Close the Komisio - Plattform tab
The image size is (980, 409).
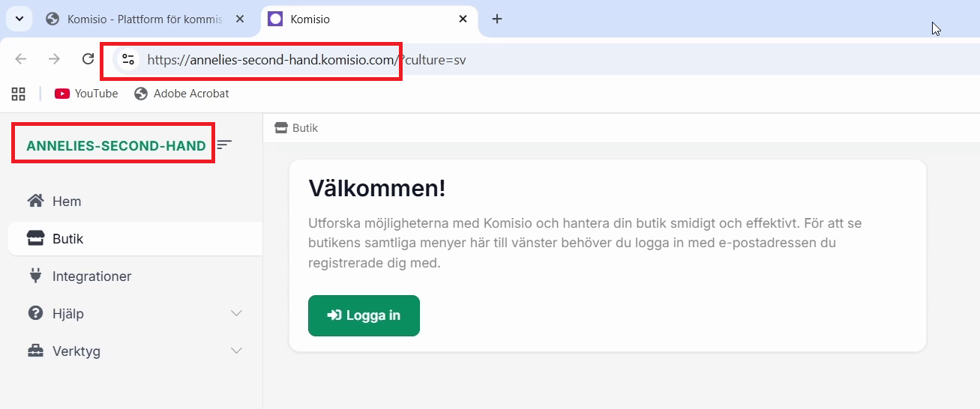pyautogui.click(x=240, y=19)
